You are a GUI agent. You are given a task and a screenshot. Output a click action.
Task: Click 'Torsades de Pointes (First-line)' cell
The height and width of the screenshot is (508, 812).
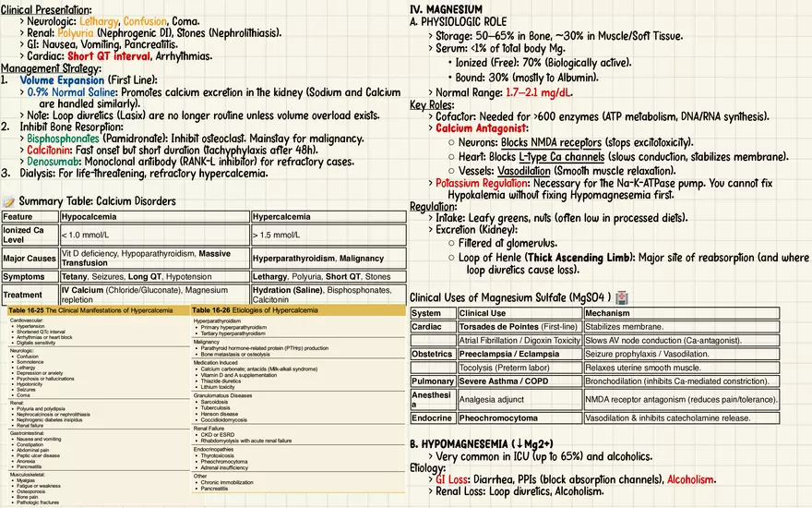tap(519, 327)
